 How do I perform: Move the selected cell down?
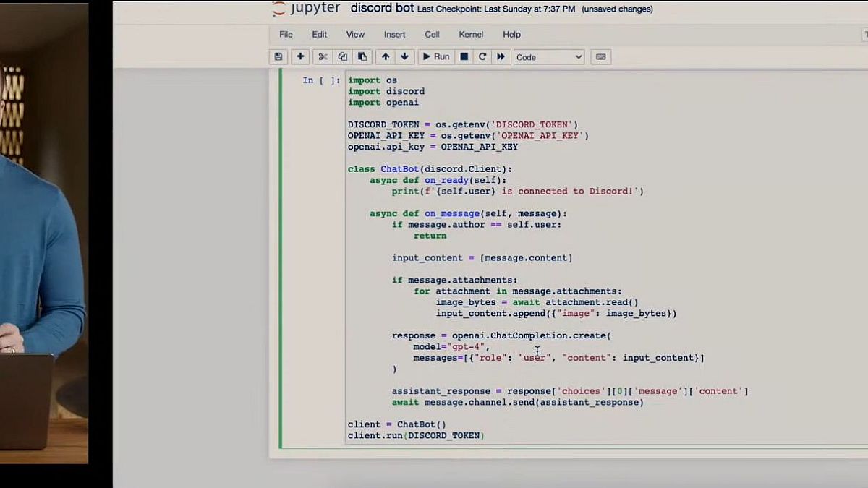pos(404,56)
